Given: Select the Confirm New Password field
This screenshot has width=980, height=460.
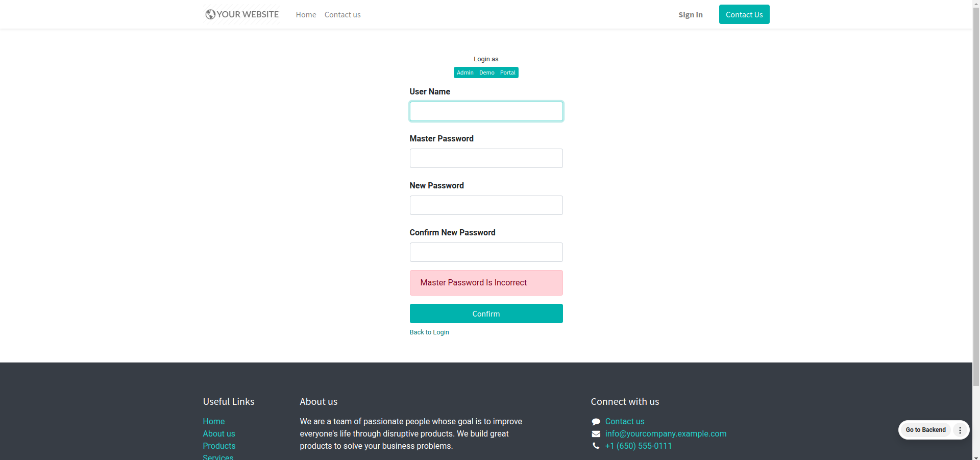Looking at the screenshot, I should pyautogui.click(x=486, y=252).
